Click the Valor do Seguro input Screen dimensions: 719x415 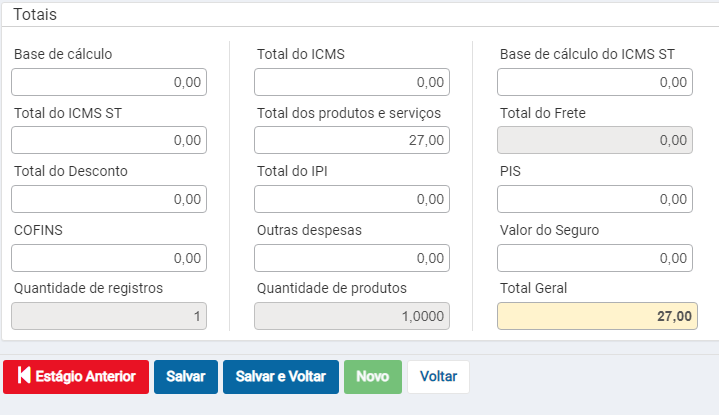(595, 258)
